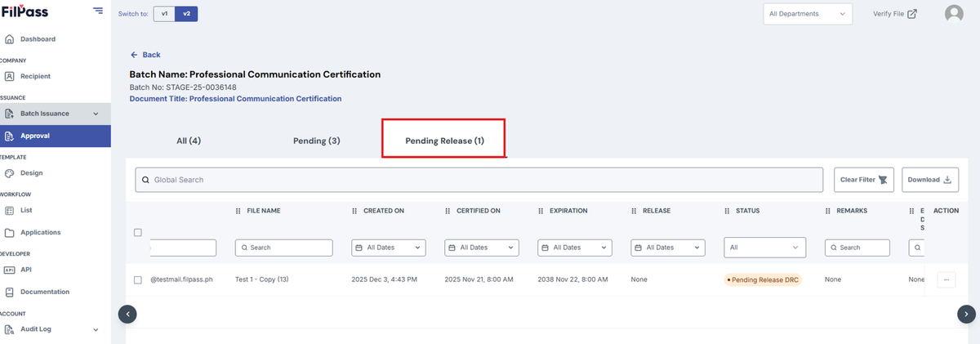Open the STATUS All dropdown filter
Image resolution: width=980 pixels, height=344 pixels.
point(765,247)
